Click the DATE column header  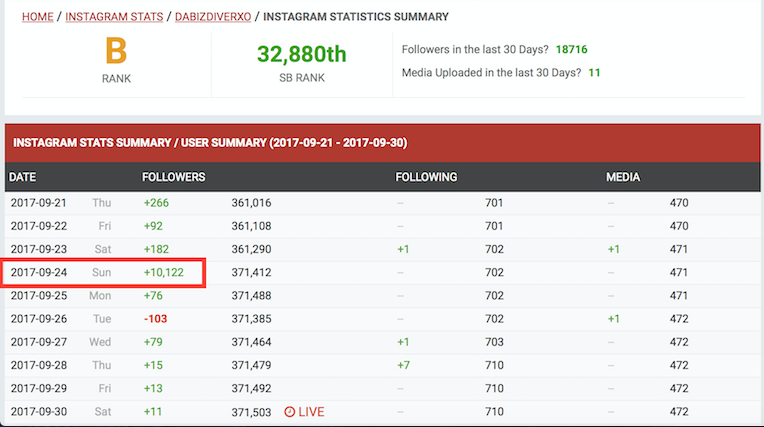22,177
